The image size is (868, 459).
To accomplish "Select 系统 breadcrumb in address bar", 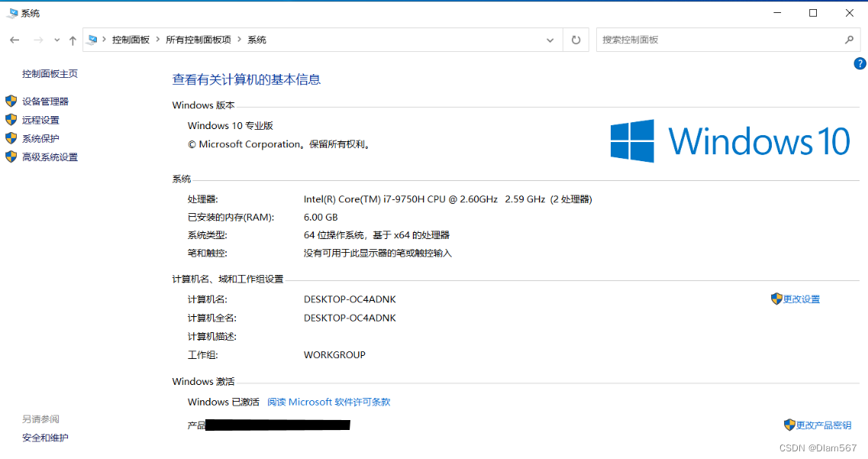I will pyautogui.click(x=257, y=40).
